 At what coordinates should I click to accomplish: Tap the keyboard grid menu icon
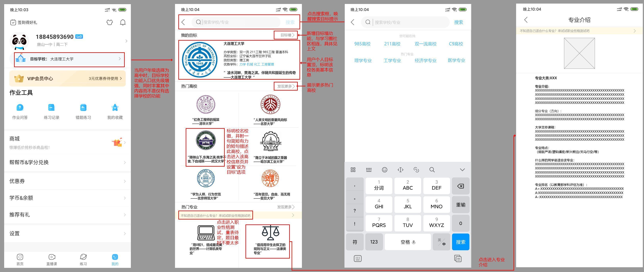pos(353,170)
